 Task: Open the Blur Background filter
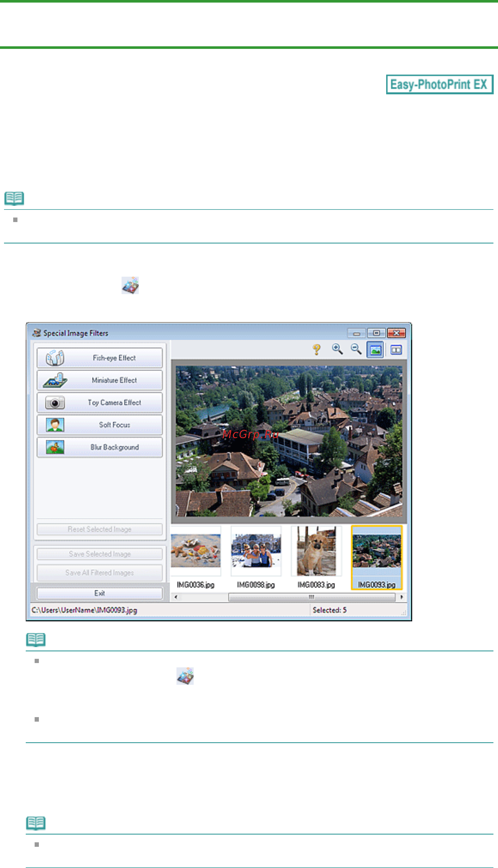pos(100,447)
